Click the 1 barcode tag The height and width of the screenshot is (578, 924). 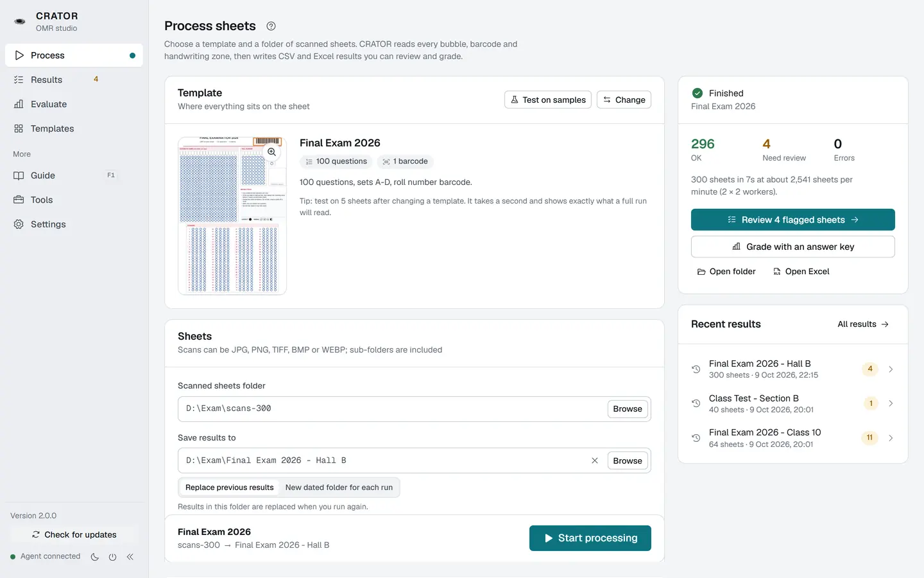[405, 162]
